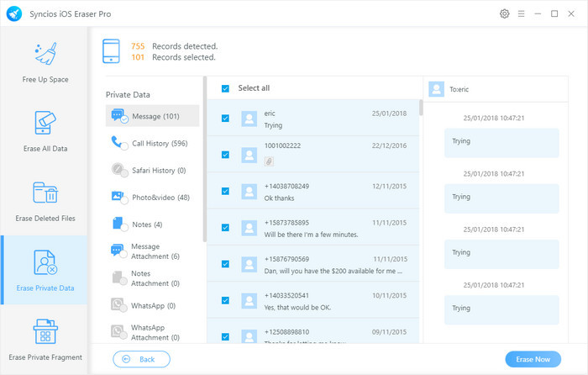This screenshot has width=588, height=375.
Task: Select the "Ok thanks" message text
Action: pyautogui.click(x=279, y=198)
